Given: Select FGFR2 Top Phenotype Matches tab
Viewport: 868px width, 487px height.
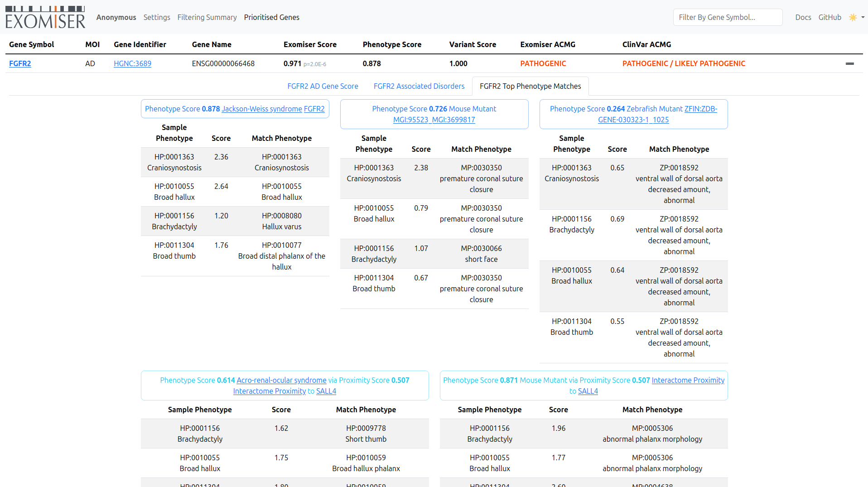Looking at the screenshot, I should (x=530, y=86).
